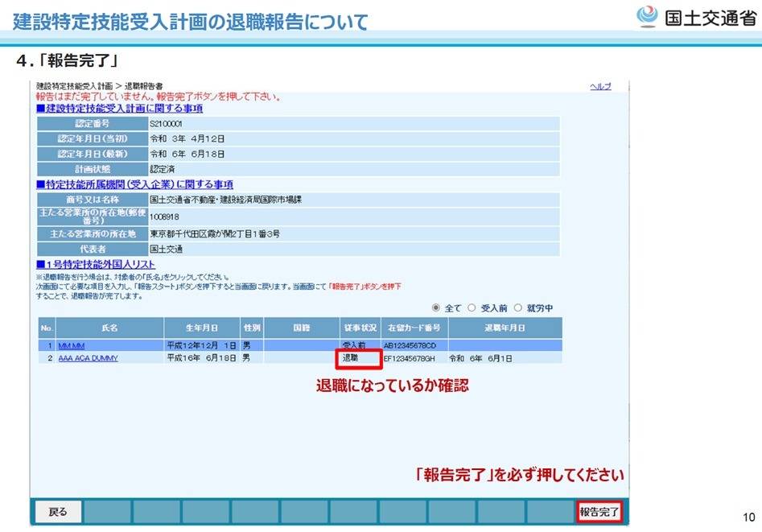Open the AAA ACA DUMMY name link

88,358
